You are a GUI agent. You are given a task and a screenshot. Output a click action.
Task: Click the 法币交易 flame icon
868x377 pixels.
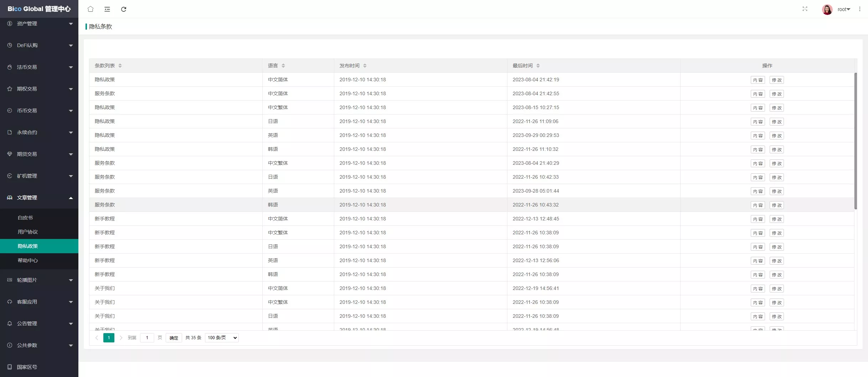click(x=10, y=67)
